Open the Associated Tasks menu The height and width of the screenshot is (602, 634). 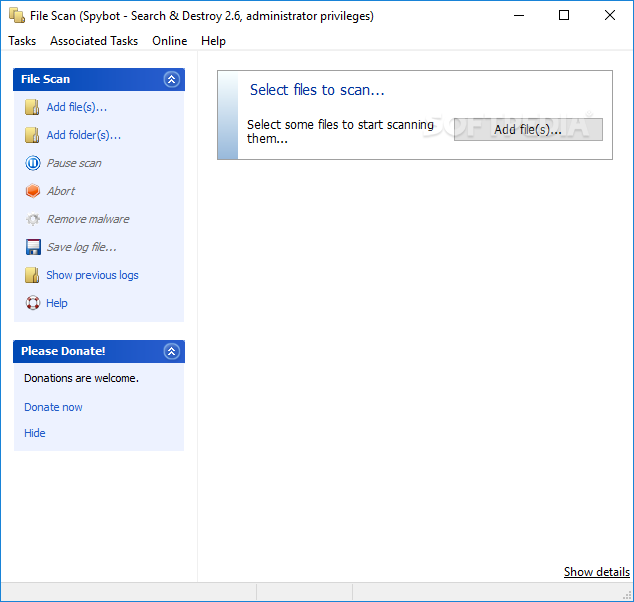click(94, 41)
